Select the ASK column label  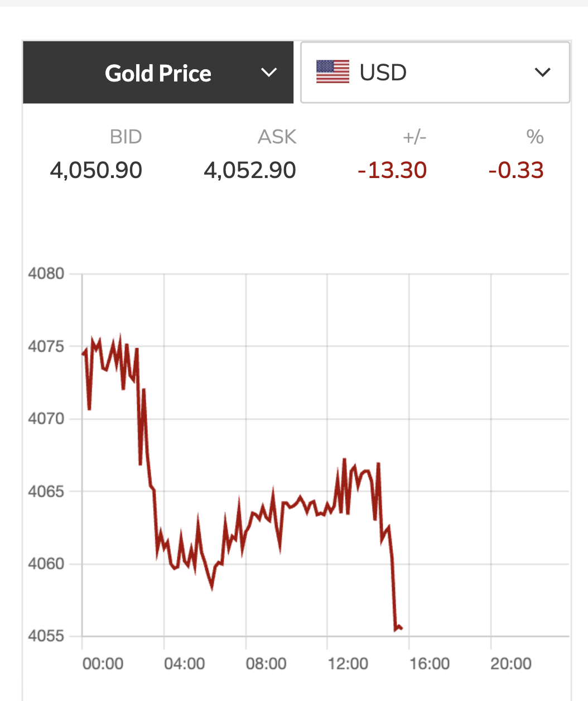(277, 137)
